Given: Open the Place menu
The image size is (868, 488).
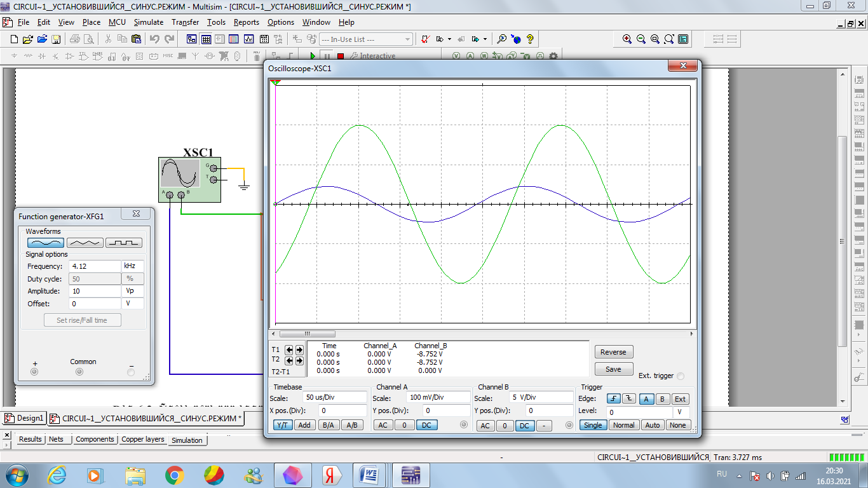Looking at the screenshot, I should coord(92,22).
